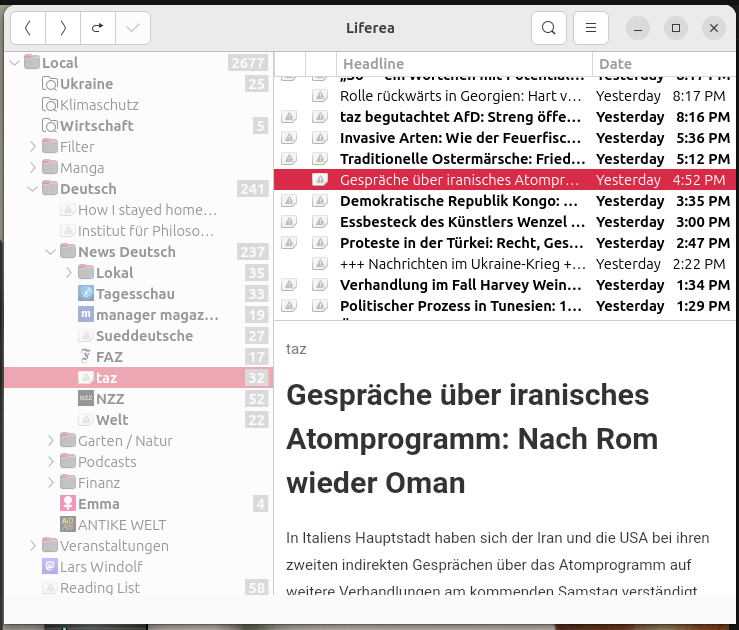
Task: Click the NZZ feed icon
Action: click(86, 398)
